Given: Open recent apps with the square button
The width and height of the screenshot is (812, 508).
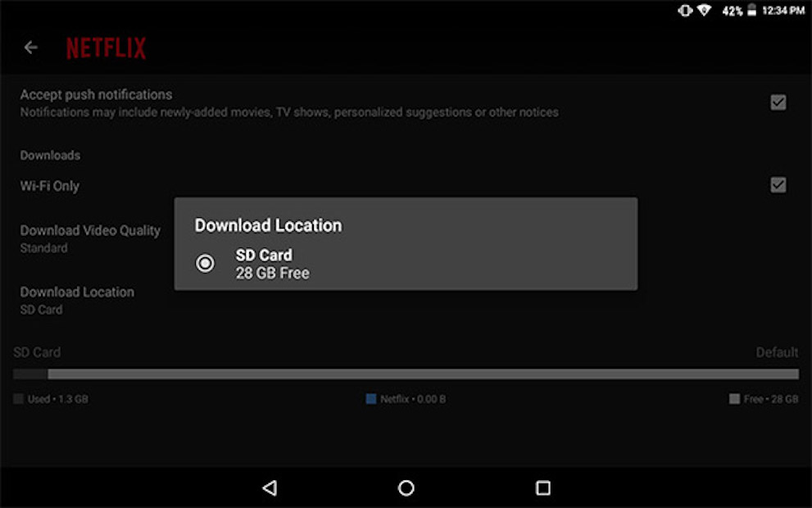Looking at the screenshot, I should [x=542, y=488].
